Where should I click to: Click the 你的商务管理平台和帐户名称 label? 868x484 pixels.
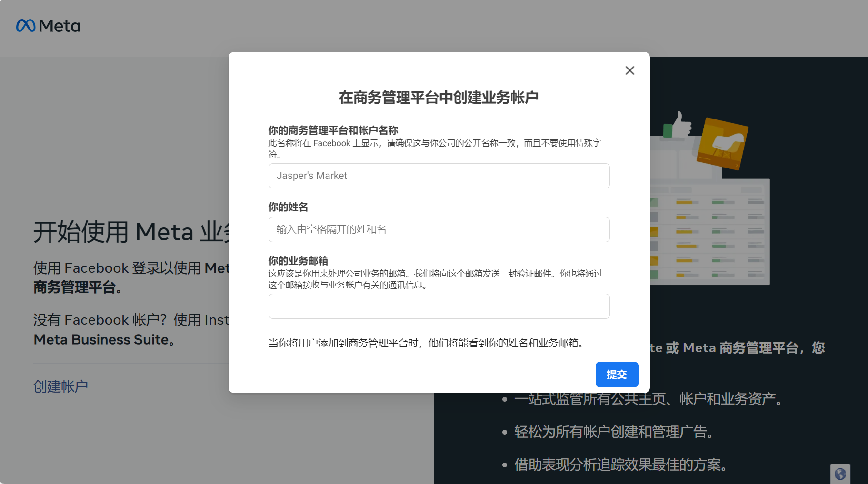[333, 130]
